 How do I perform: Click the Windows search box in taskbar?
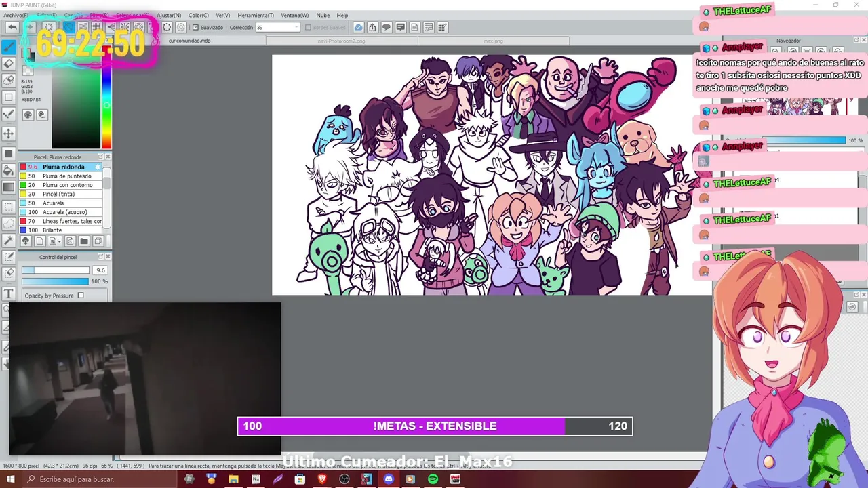[98, 479]
